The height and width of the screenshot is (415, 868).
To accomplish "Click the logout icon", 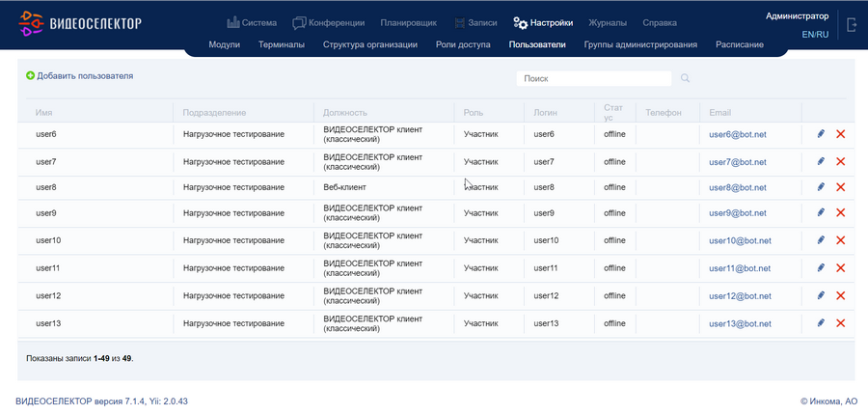I will pyautogui.click(x=852, y=25).
